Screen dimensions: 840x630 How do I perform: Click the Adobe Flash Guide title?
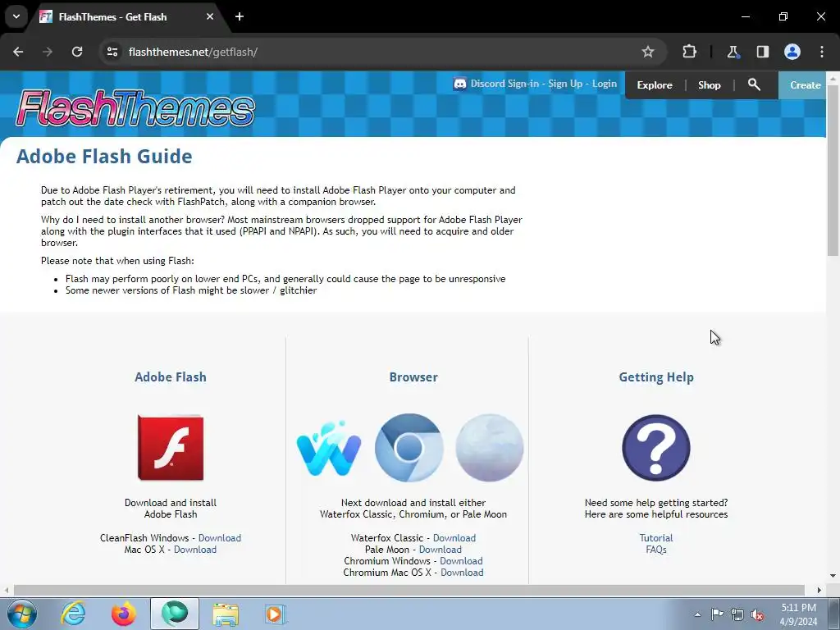point(104,157)
